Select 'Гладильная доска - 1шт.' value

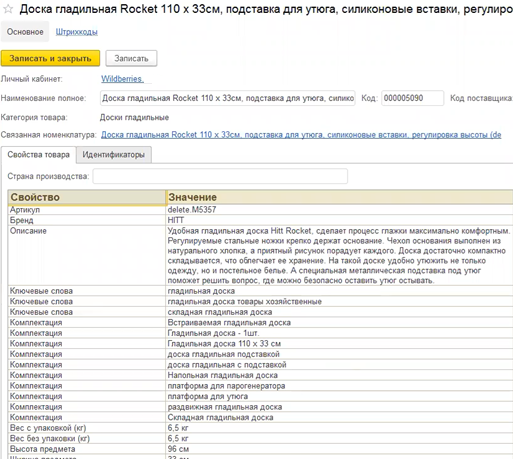(339, 333)
